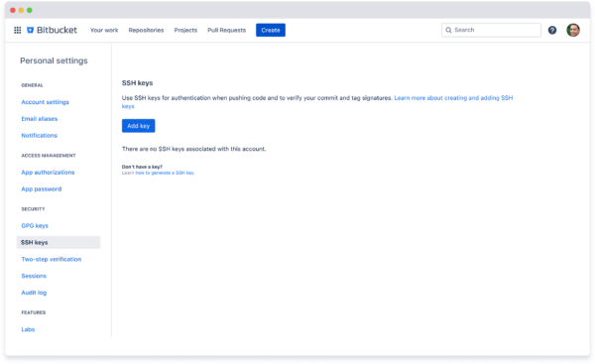The width and height of the screenshot is (595, 364).
Task: Follow the how to generate a SSH key link
Action: [x=165, y=173]
